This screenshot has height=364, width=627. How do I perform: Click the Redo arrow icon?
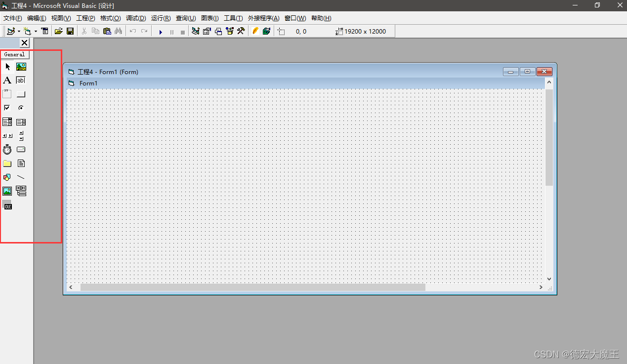click(144, 31)
